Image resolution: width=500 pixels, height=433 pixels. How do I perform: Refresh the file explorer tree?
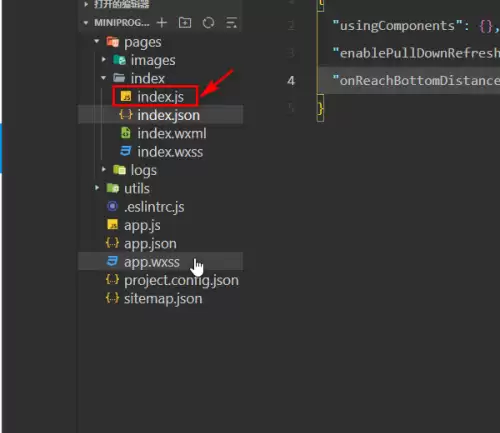(208, 23)
